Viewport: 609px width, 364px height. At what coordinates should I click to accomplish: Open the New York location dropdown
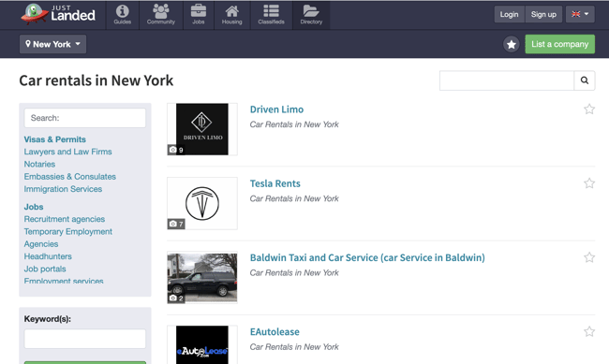coord(52,44)
